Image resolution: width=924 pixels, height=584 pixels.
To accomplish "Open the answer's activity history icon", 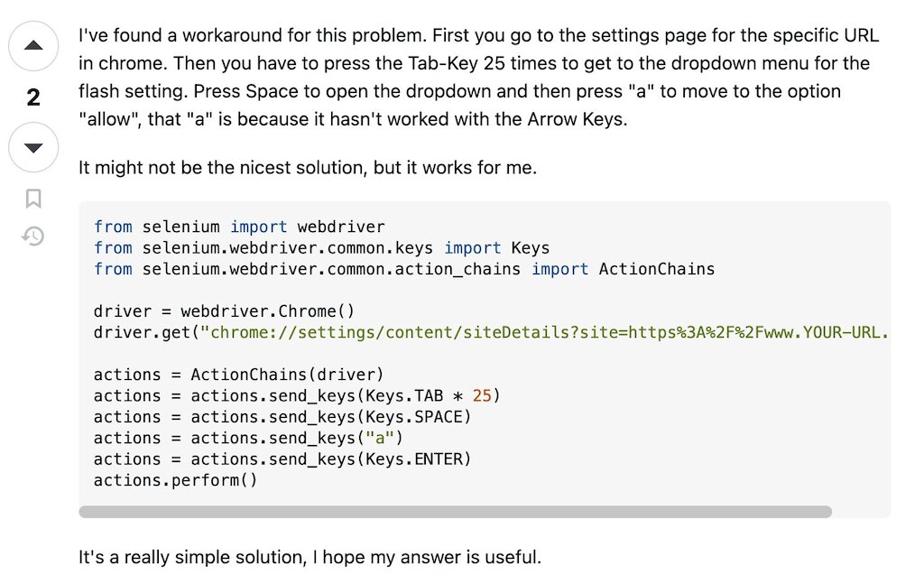I will point(33,236).
